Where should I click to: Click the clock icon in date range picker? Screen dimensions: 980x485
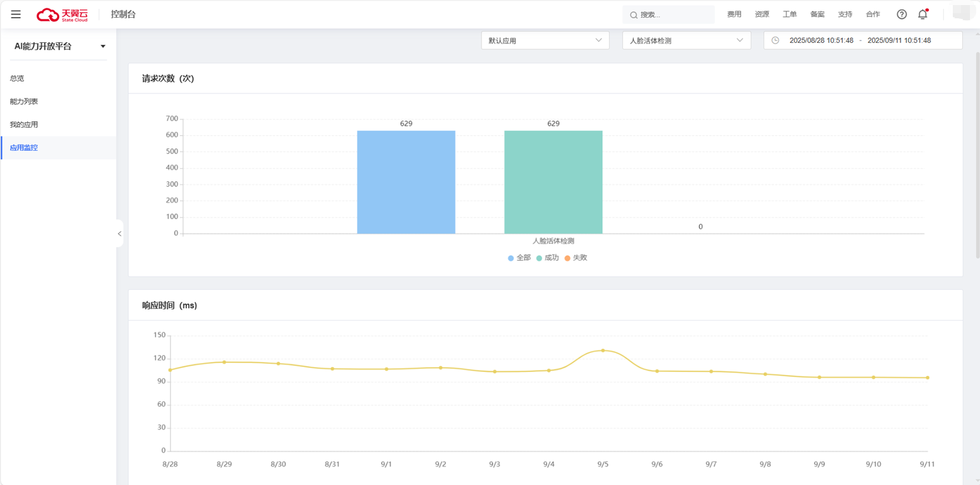click(775, 40)
